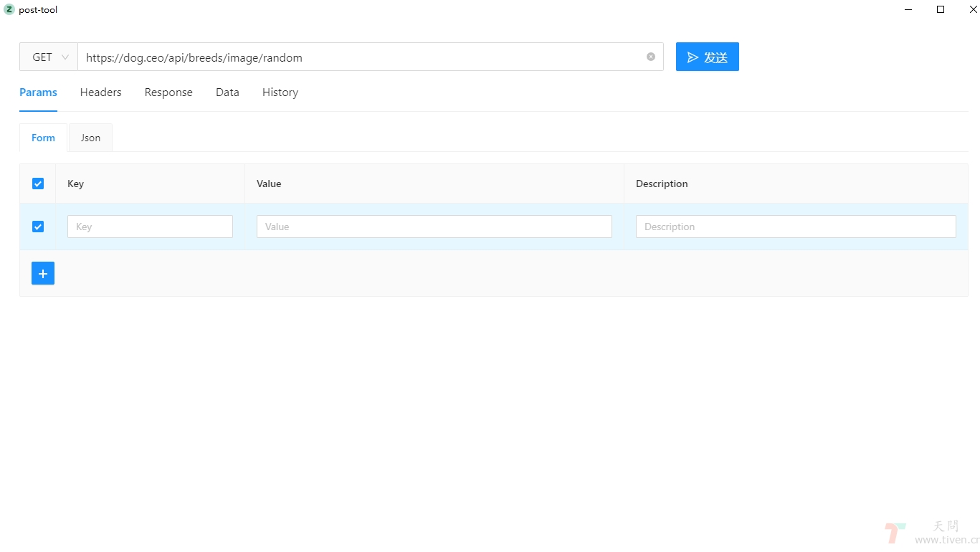This screenshot has height=552, width=980.
Task: Open the History tab
Action: 280,92
